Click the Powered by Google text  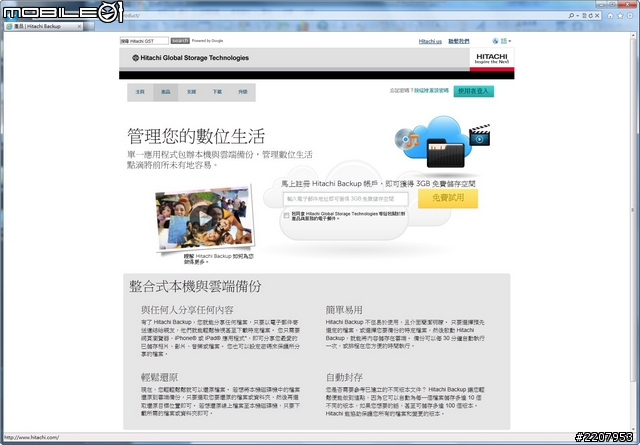(x=207, y=41)
